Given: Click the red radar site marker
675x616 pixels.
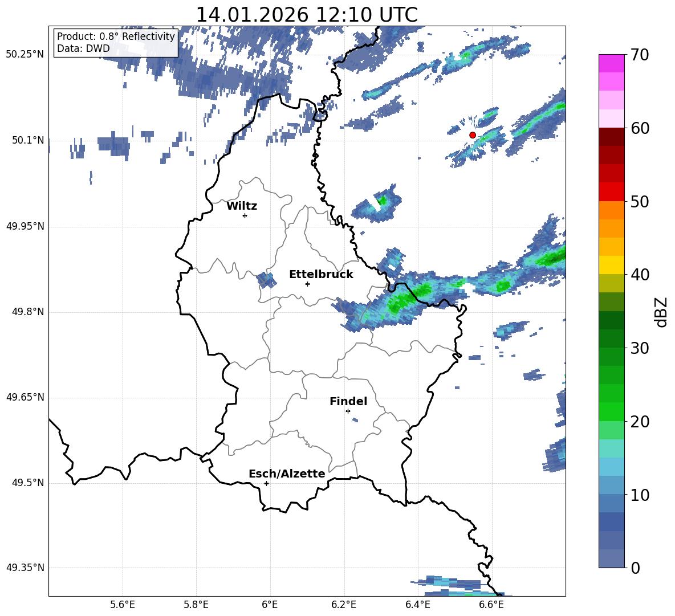Looking at the screenshot, I should coord(472,135).
